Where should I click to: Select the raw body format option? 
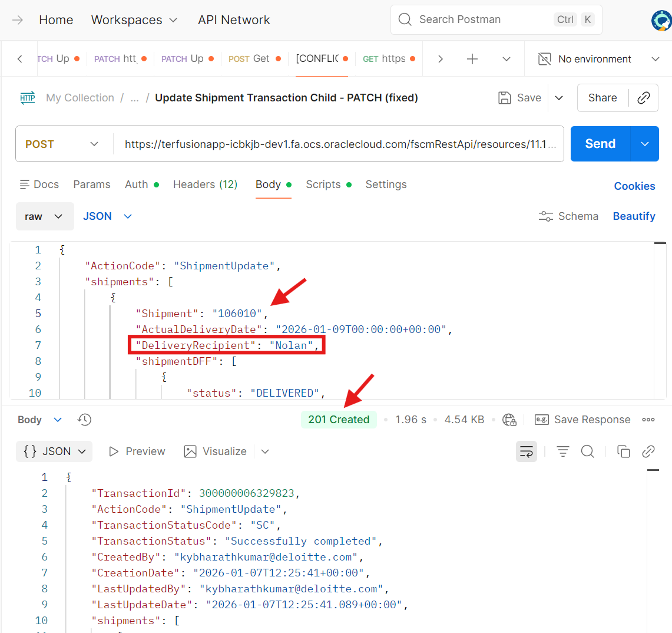[45, 216]
